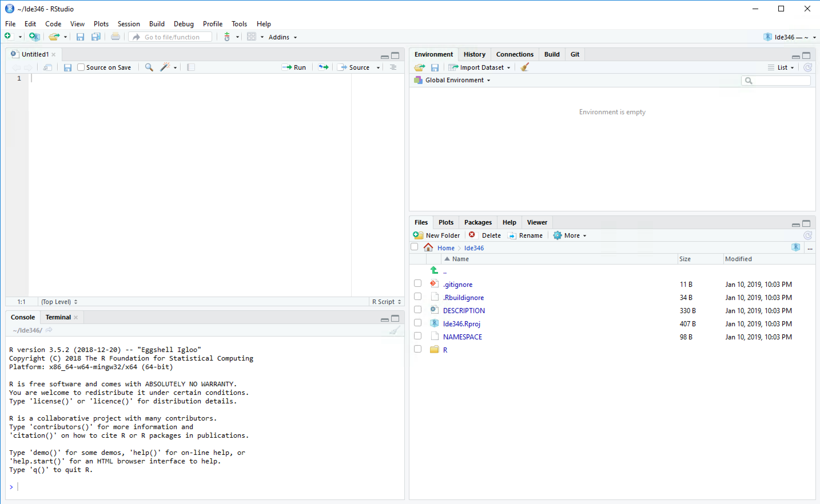Viewport: 820px width, 504px height.
Task: Clear the console with broom icon
Action: pyautogui.click(x=395, y=330)
